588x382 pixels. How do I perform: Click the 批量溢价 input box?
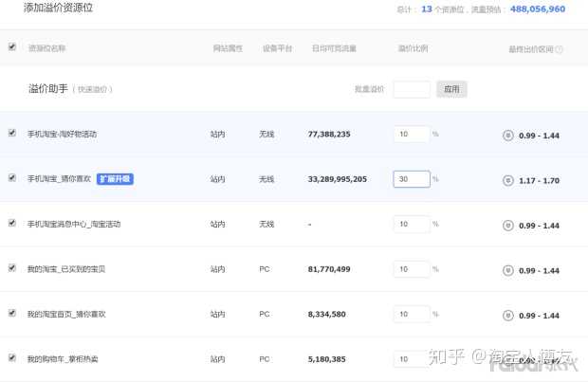tap(412, 89)
